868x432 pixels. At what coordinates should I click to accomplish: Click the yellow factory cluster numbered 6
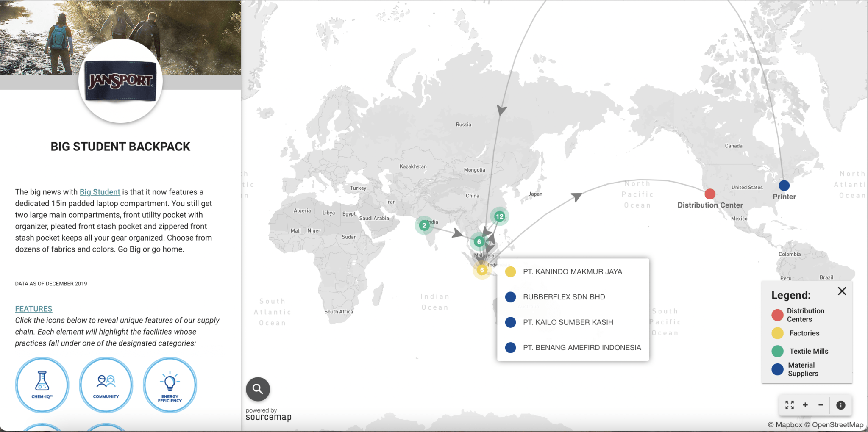(482, 270)
